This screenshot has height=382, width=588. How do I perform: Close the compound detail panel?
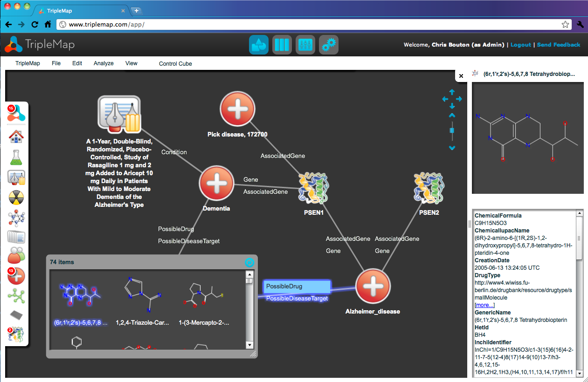[x=461, y=76]
